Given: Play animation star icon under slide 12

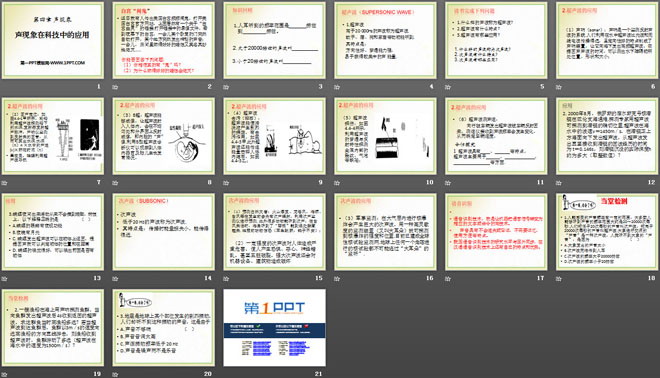Looking at the screenshot, I should tap(559, 183).
